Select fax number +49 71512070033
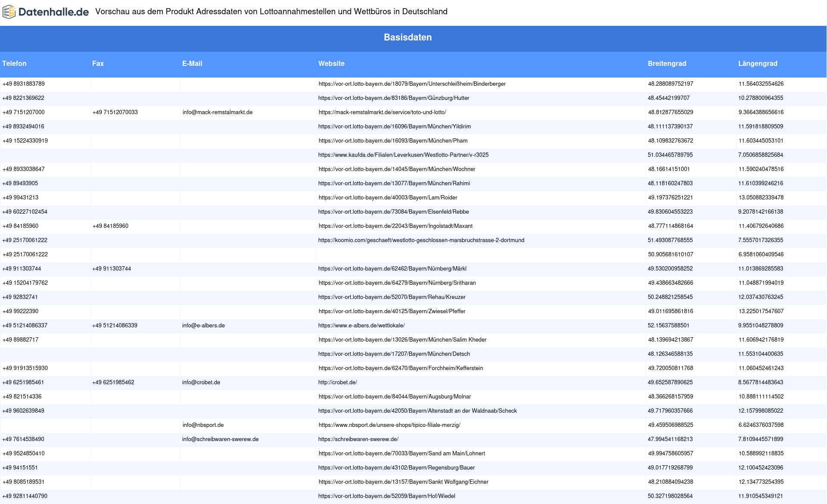The image size is (827, 504). click(x=115, y=112)
